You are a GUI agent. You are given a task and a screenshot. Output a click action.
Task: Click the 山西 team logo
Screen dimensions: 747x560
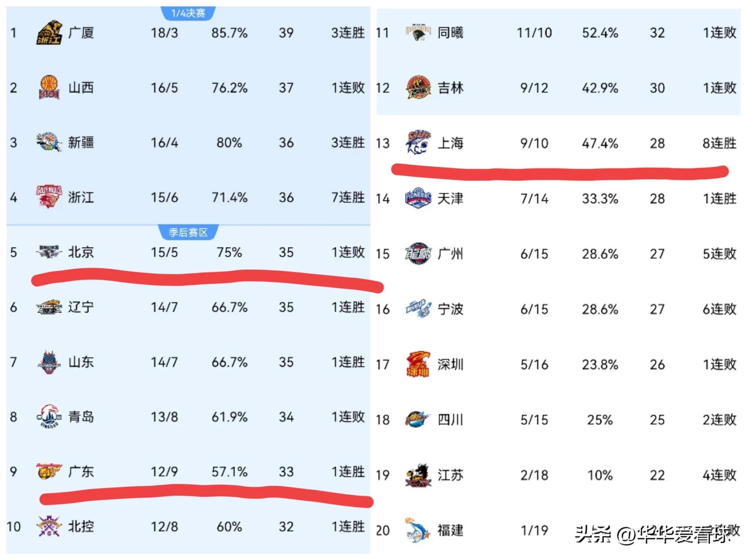pyautogui.click(x=49, y=87)
